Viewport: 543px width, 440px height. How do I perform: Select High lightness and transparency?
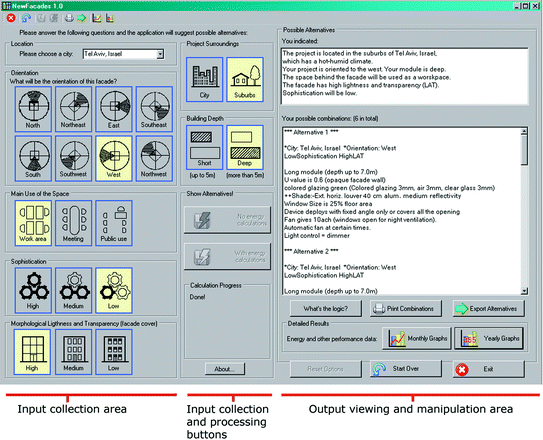[32, 352]
